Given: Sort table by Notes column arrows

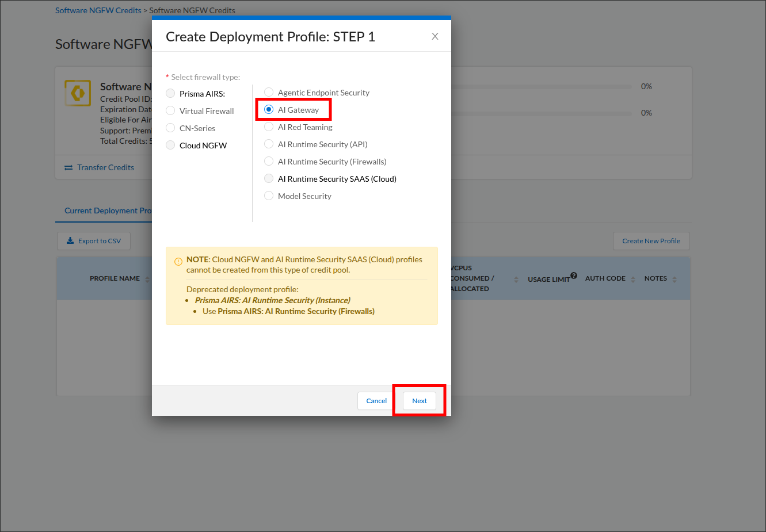Looking at the screenshot, I should 674,280.
